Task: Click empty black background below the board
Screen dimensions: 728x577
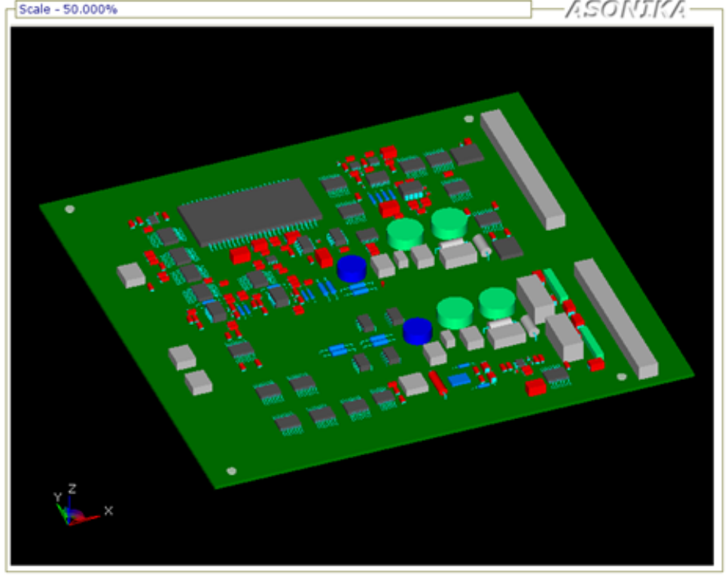Action: [x=452, y=527]
